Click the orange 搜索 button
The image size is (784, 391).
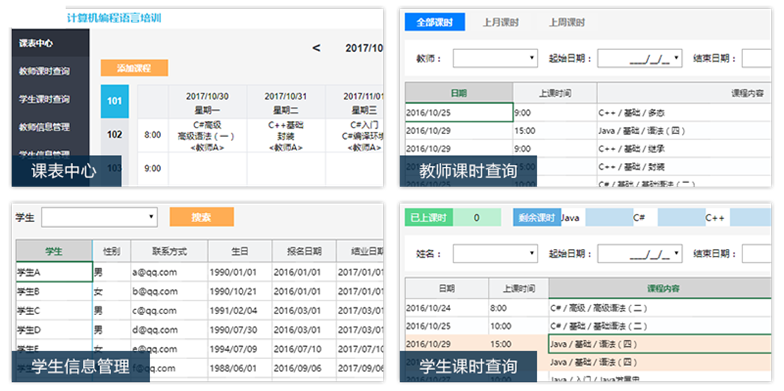pos(202,217)
